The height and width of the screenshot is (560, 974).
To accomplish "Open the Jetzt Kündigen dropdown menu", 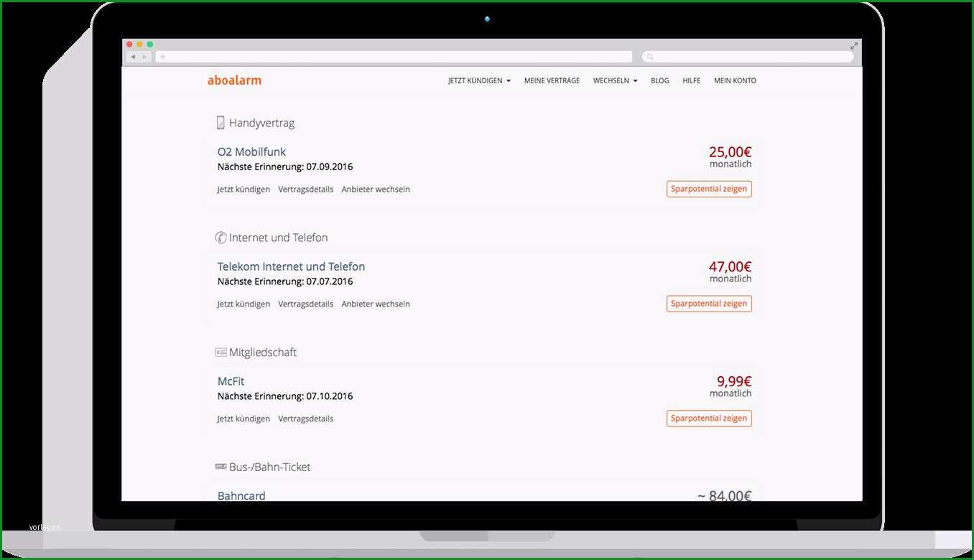I will (x=479, y=80).
